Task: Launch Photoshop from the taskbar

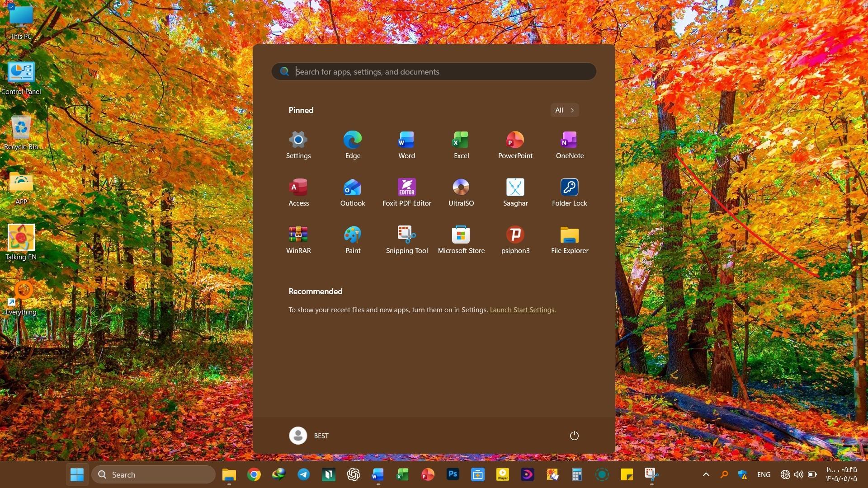Action: coord(453,474)
